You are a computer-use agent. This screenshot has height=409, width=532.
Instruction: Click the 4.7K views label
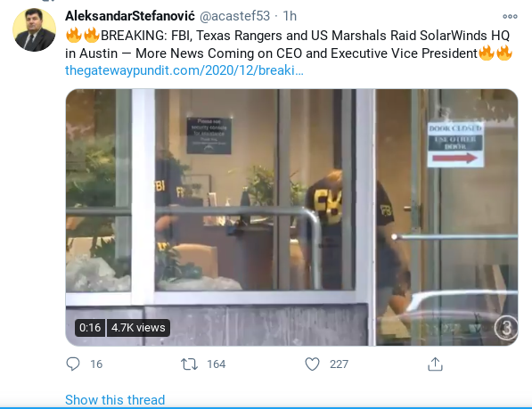tap(138, 328)
